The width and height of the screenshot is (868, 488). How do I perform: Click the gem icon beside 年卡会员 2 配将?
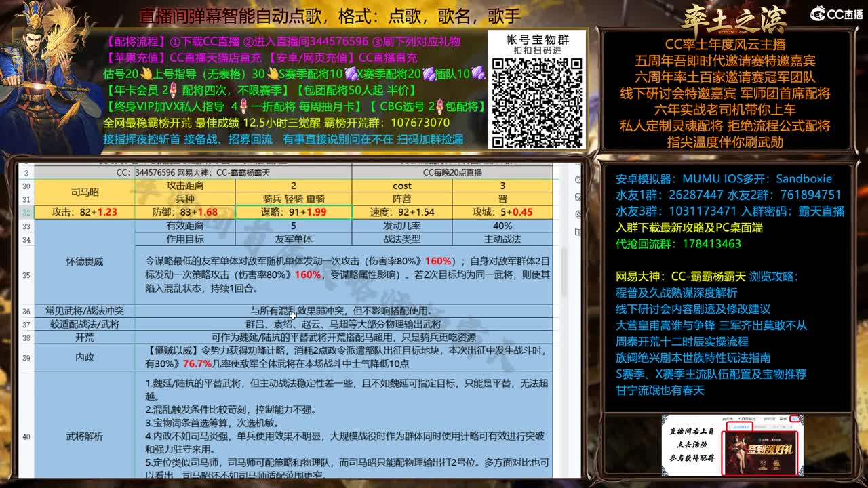172,89
